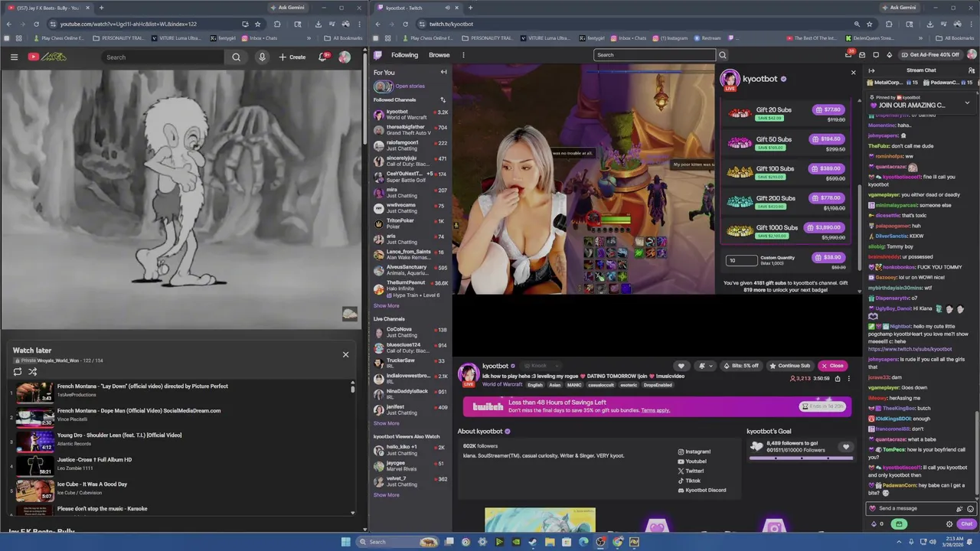Click Twitch search magnifier button
Screen dimensions: 980x551
[722, 55]
